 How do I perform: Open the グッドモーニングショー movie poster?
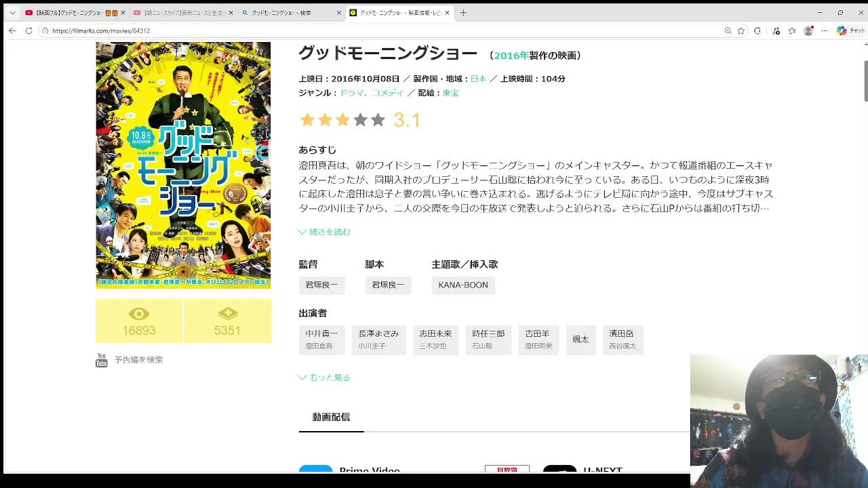(x=183, y=165)
